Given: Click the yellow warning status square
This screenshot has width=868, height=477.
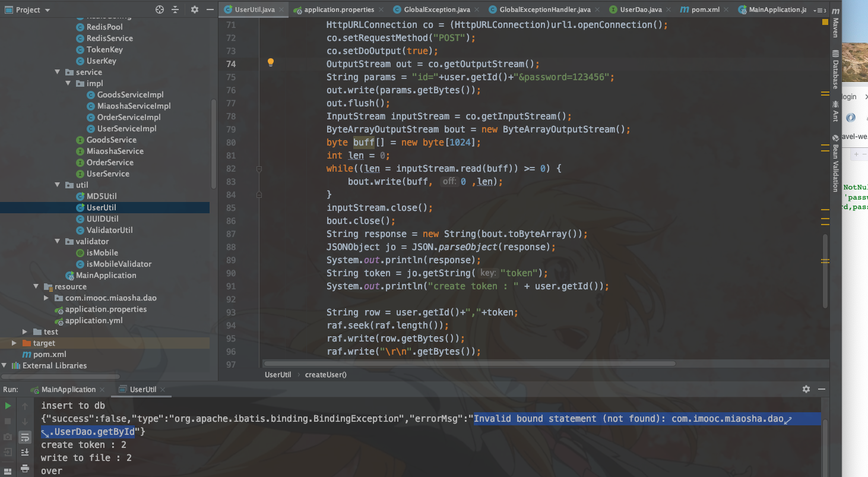Looking at the screenshot, I should pos(825,22).
